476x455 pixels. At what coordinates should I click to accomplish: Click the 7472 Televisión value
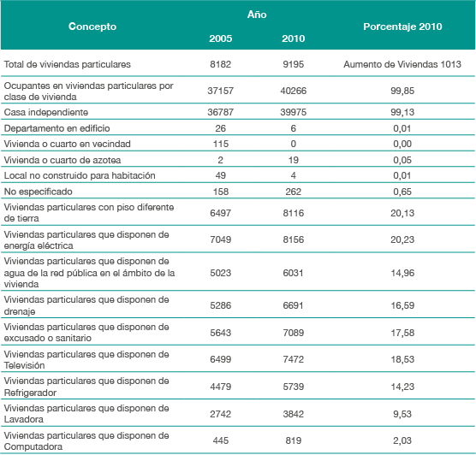[294, 359]
